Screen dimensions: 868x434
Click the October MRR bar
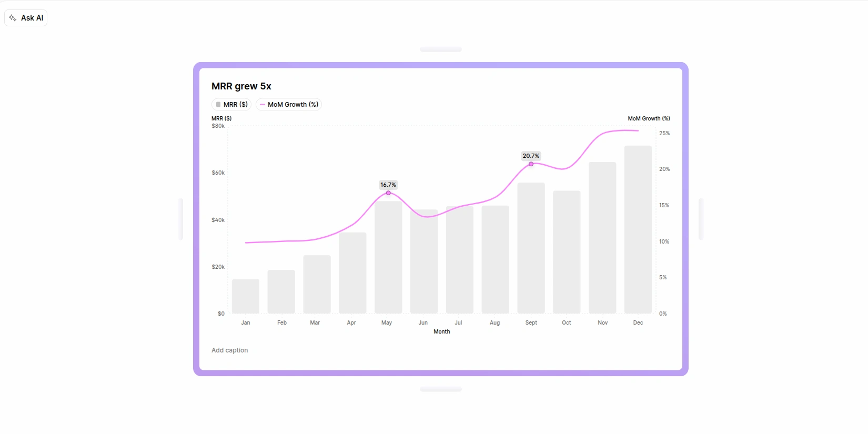[x=567, y=252]
